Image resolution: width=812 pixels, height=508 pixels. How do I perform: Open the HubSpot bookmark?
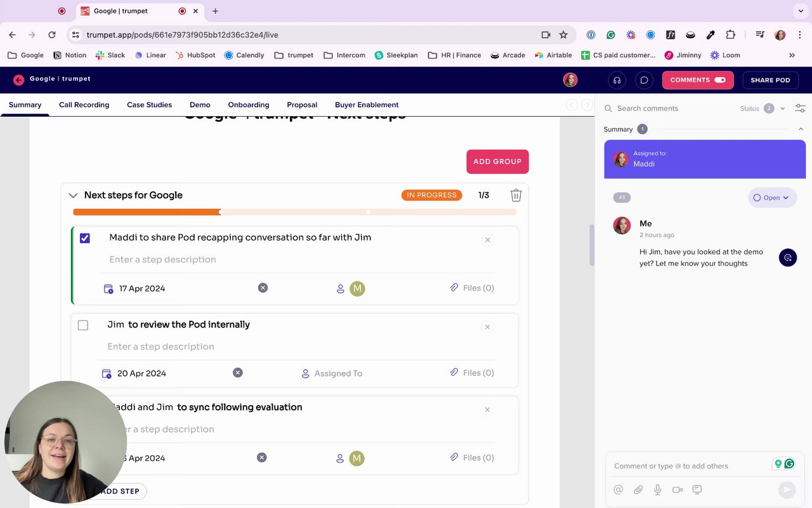tap(195, 55)
